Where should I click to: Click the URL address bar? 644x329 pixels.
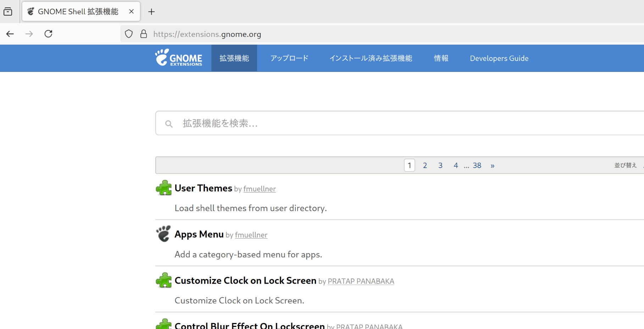pos(382,34)
